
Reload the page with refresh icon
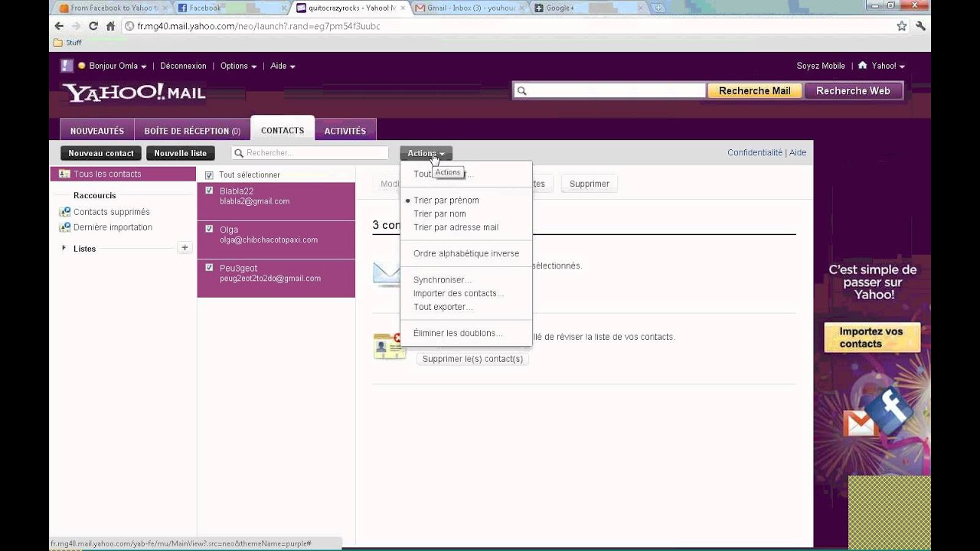[93, 26]
